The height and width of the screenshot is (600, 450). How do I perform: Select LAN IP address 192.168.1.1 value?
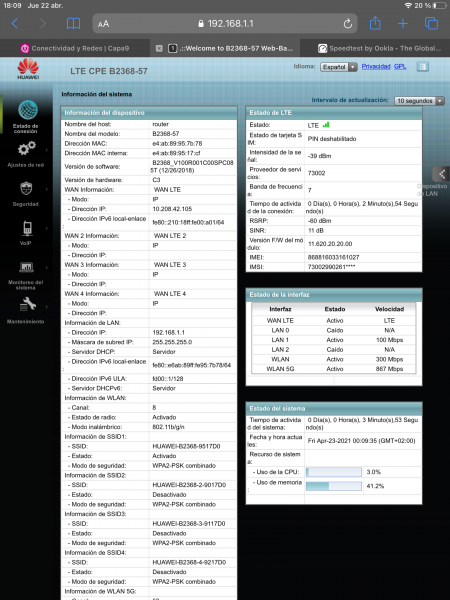click(x=168, y=333)
